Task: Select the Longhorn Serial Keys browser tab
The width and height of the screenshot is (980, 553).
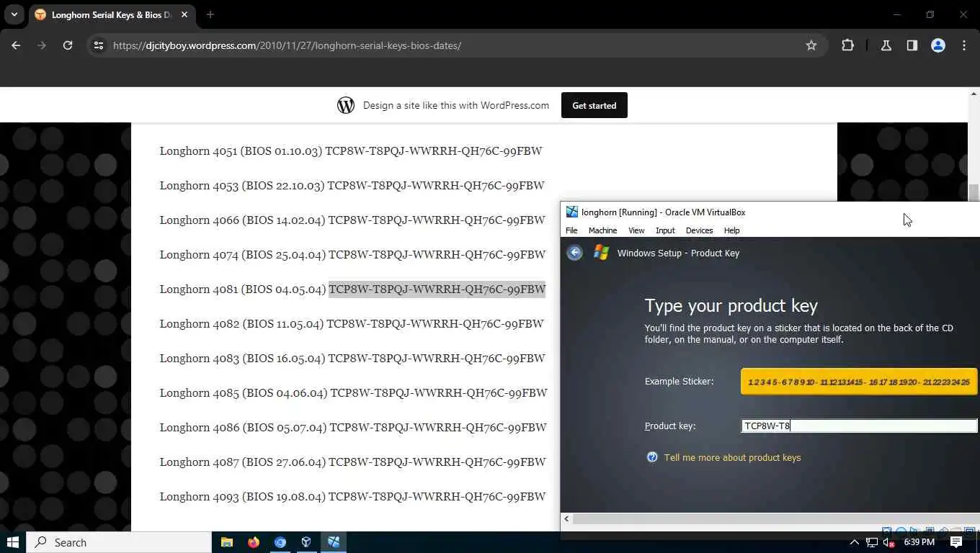Action: (x=112, y=14)
